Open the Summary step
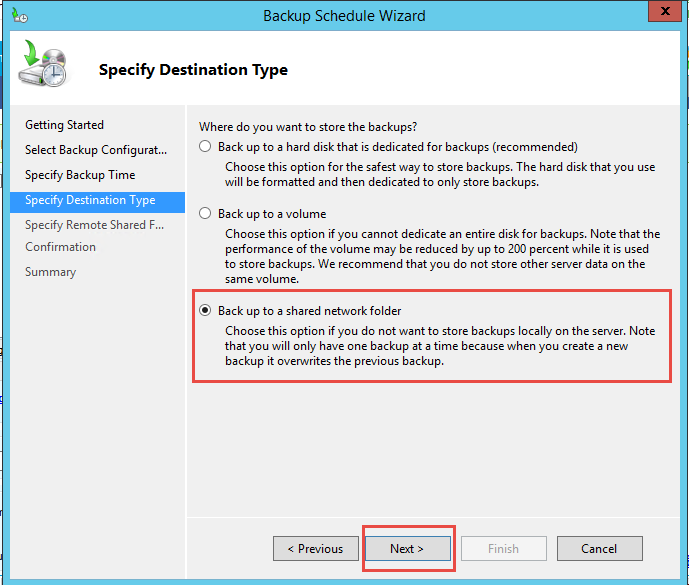689x585 pixels. click(x=51, y=272)
